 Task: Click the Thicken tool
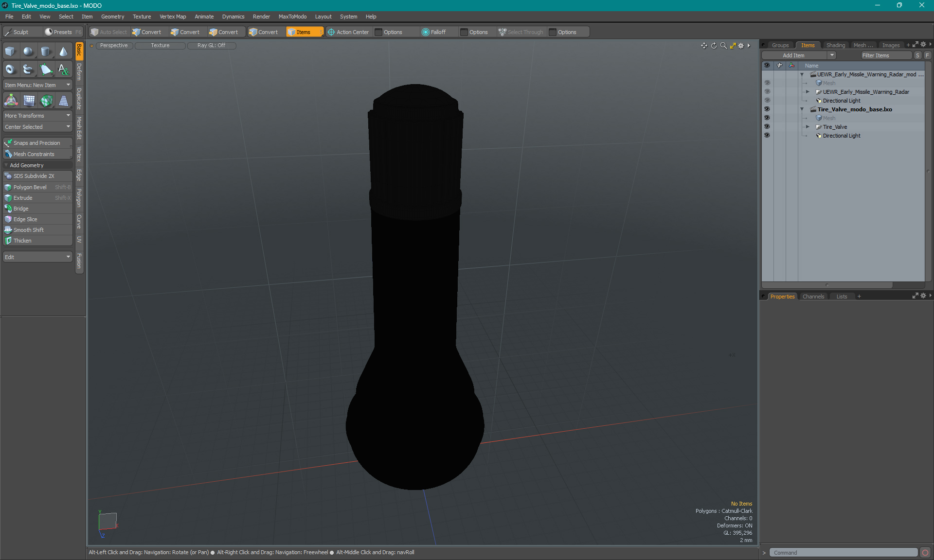37,241
